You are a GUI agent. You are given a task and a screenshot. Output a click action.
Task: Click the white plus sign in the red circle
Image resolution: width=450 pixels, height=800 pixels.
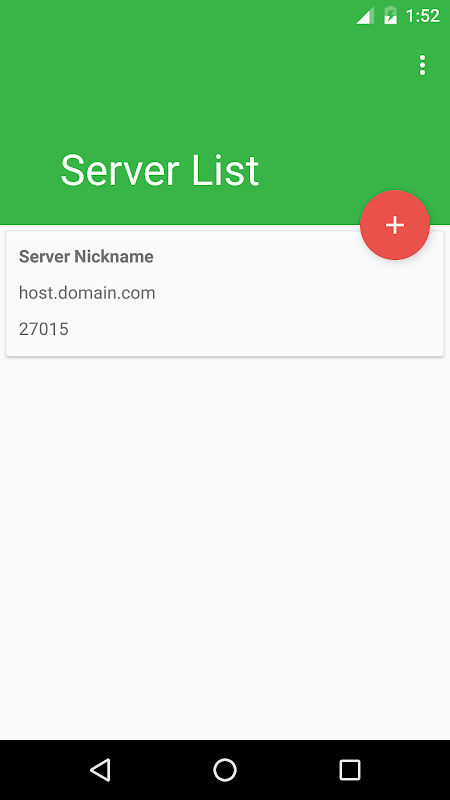pos(395,225)
